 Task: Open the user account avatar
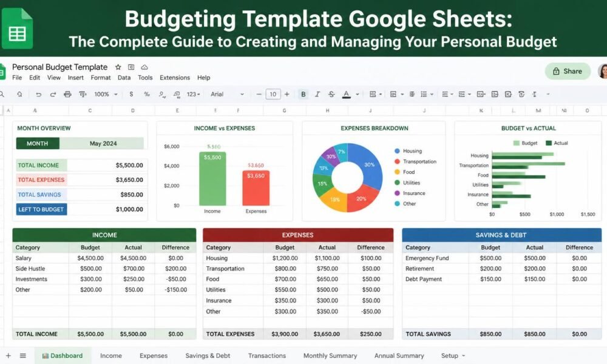tap(603, 71)
